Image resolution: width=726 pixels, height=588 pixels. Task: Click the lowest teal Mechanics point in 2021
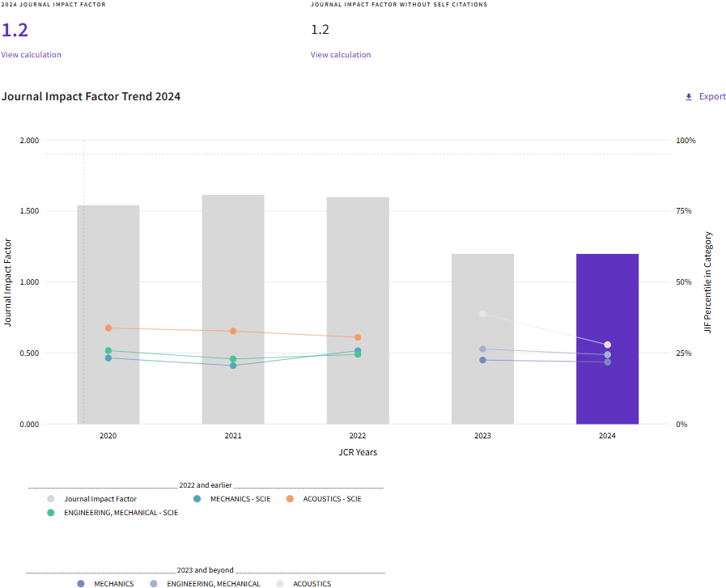(x=233, y=366)
